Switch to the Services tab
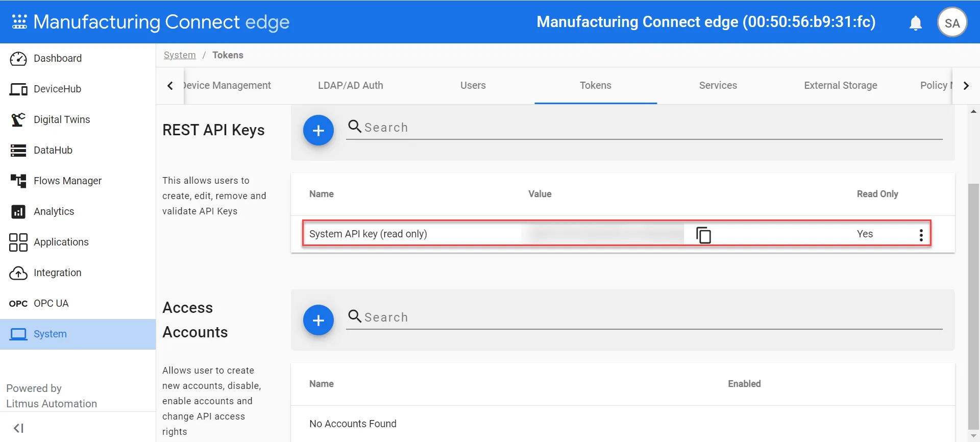The width and height of the screenshot is (980, 442). coord(718,85)
